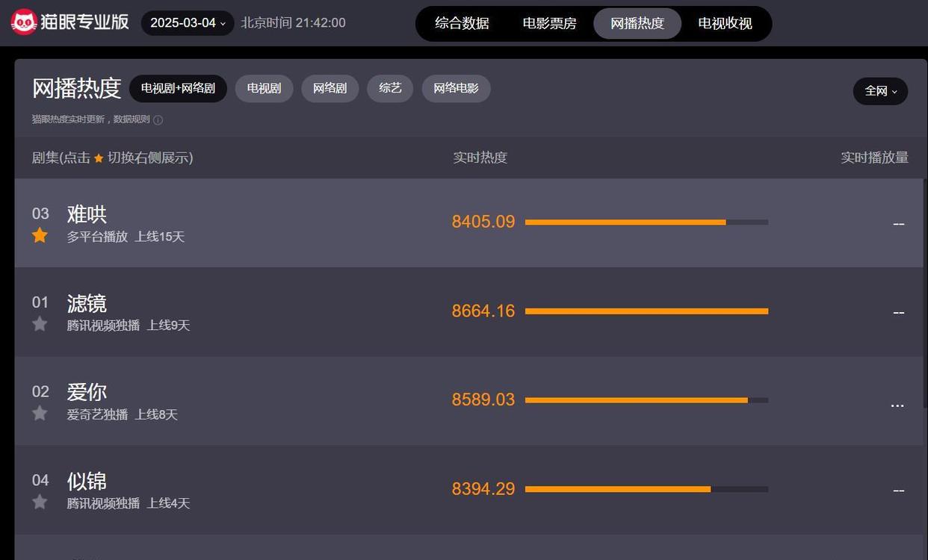Click 腾讯视频独播 上线4天 subtitle
928x560 pixels.
coord(129,503)
